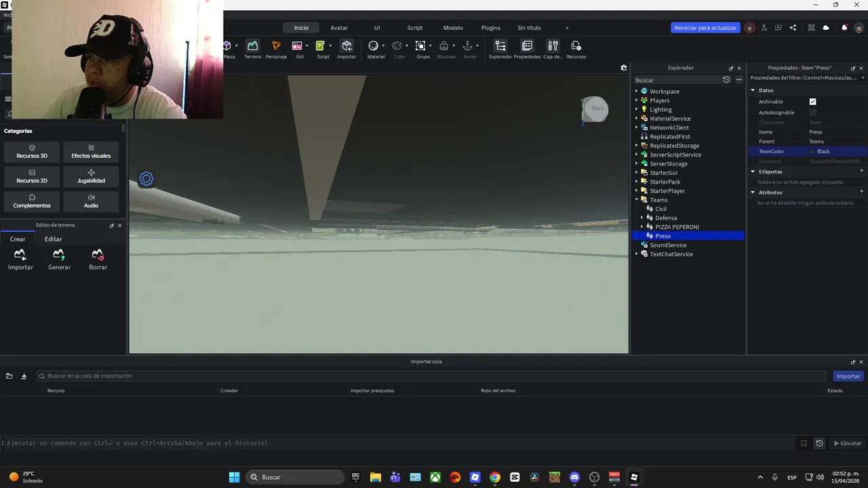Screen dimensions: 868x488
Task: Click the Importar terrain icon in Editor de terreno
Action: (x=20, y=255)
